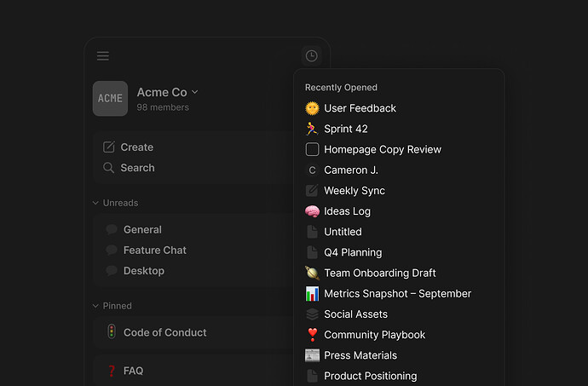The image size is (588, 386).
Task: Open the Feature Chat channel
Action: click(x=154, y=251)
